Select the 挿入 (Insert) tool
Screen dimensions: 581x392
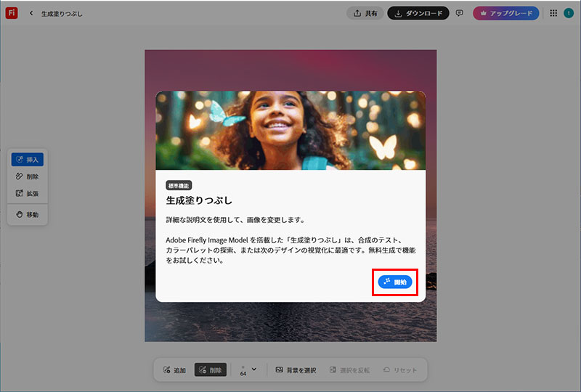(x=28, y=160)
